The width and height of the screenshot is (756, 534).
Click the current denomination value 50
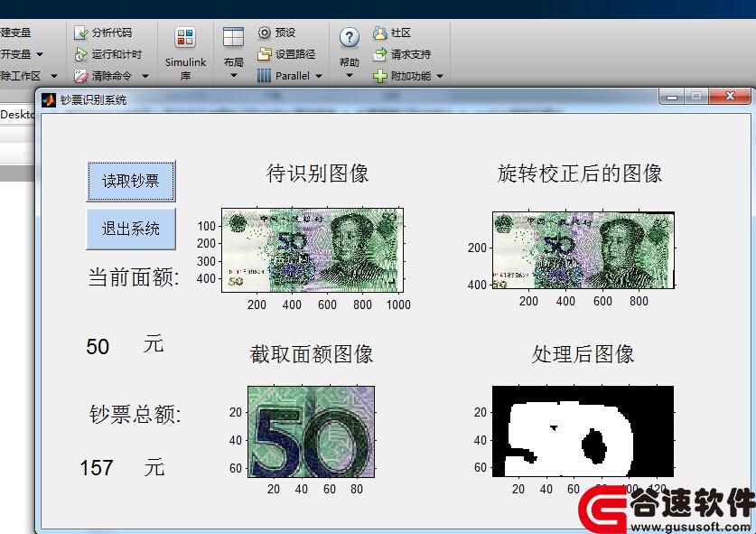98,347
